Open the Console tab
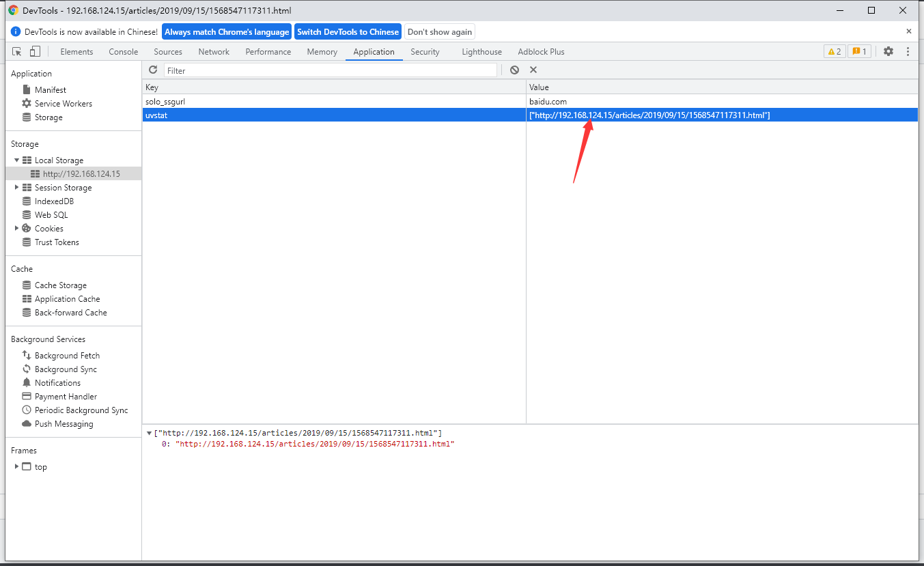The image size is (924, 566). click(124, 52)
